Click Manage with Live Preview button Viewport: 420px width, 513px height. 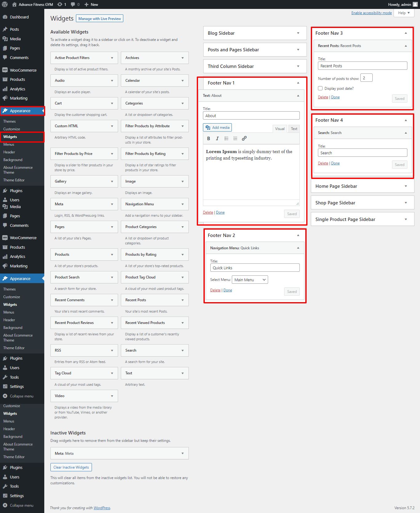[x=100, y=19]
